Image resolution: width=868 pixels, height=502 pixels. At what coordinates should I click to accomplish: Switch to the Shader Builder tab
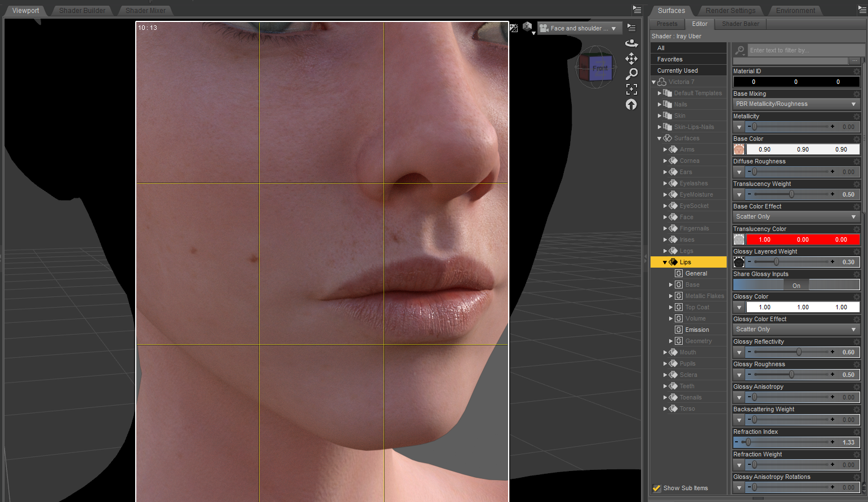click(82, 10)
